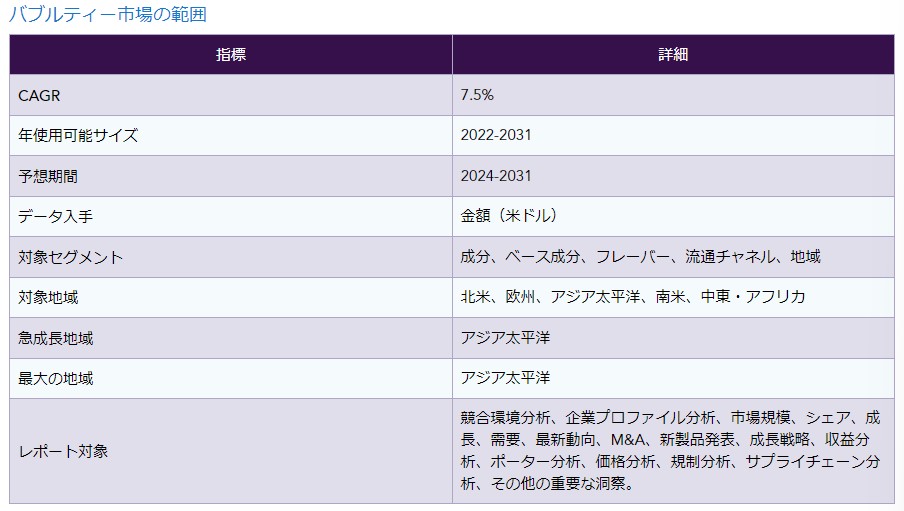Screen dimensions: 904x511
Task: Select the 詳細 column header
Action: pyautogui.click(x=673, y=55)
